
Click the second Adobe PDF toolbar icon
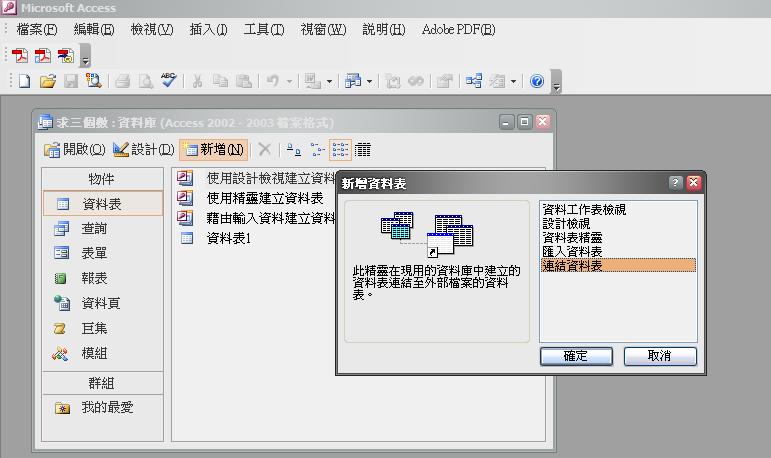pyautogui.click(x=43, y=55)
